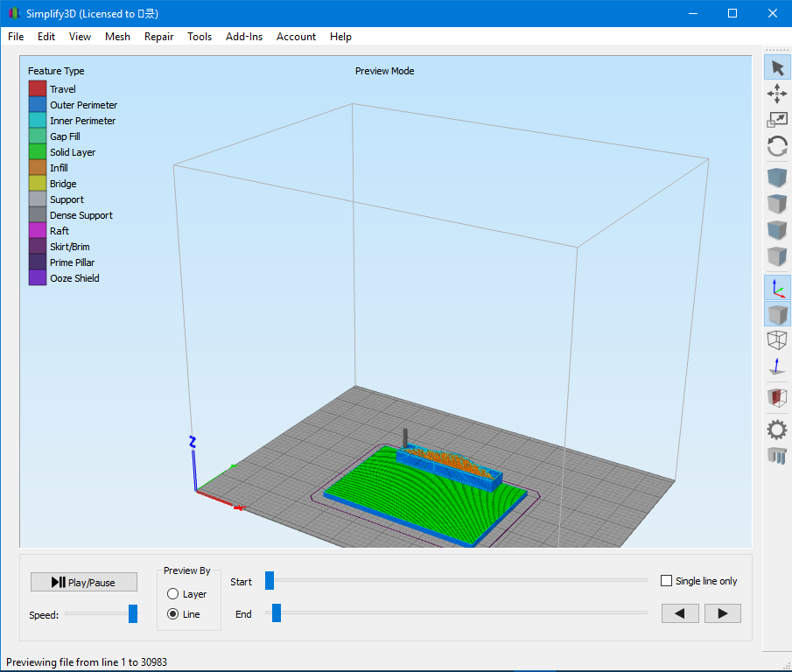This screenshot has width=792, height=672.
Task: Click the Bridge yellow swatch
Action: 38,183
